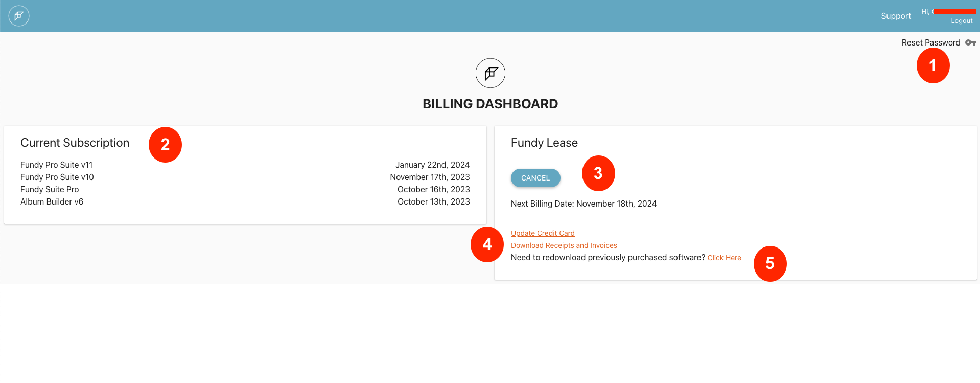The width and height of the screenshot is (980, 383).
Task: Click the Fundy Pro Suite v10 entry
Action: click(x=57, y=177)
